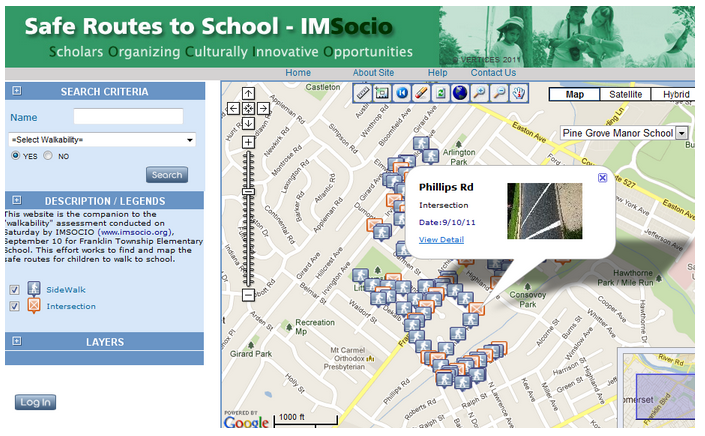Collapse the Description / Legends panel
Viewport: 705px width, 436px height.
pos(17,200)
